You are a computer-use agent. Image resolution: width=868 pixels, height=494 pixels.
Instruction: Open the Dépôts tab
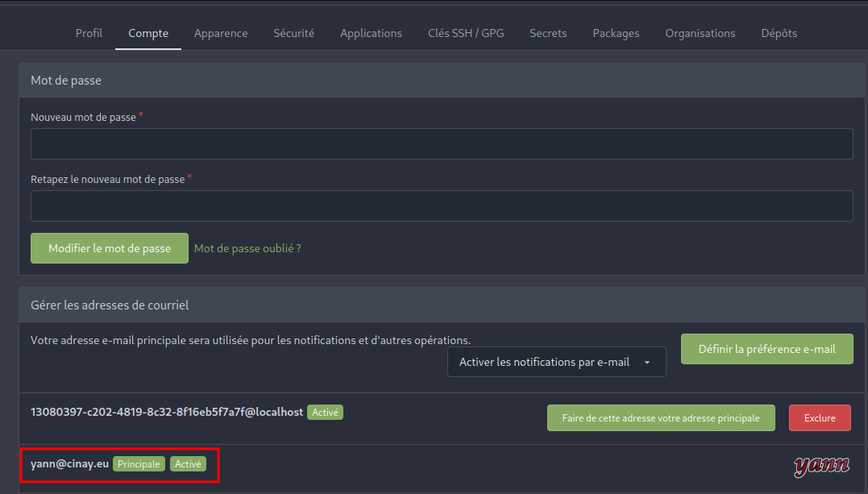(779, 33)
